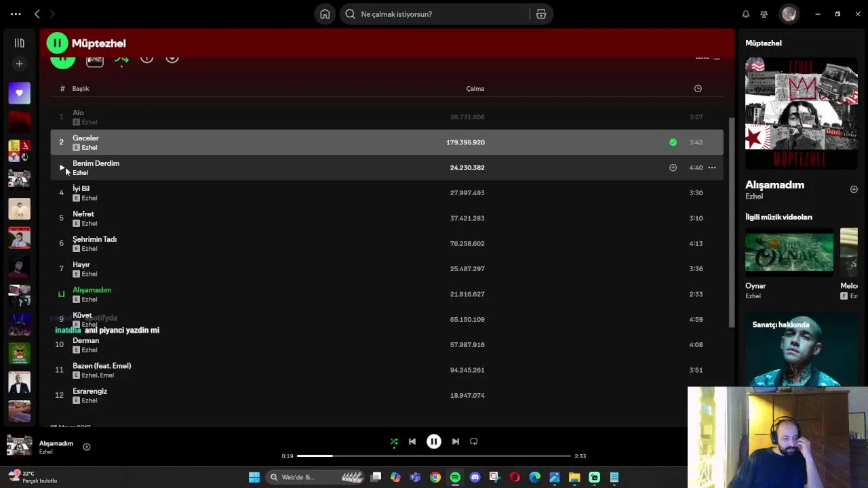Click the duration clock column header
The height and width of the screenshot is (488, 868).
click(698, 89)
